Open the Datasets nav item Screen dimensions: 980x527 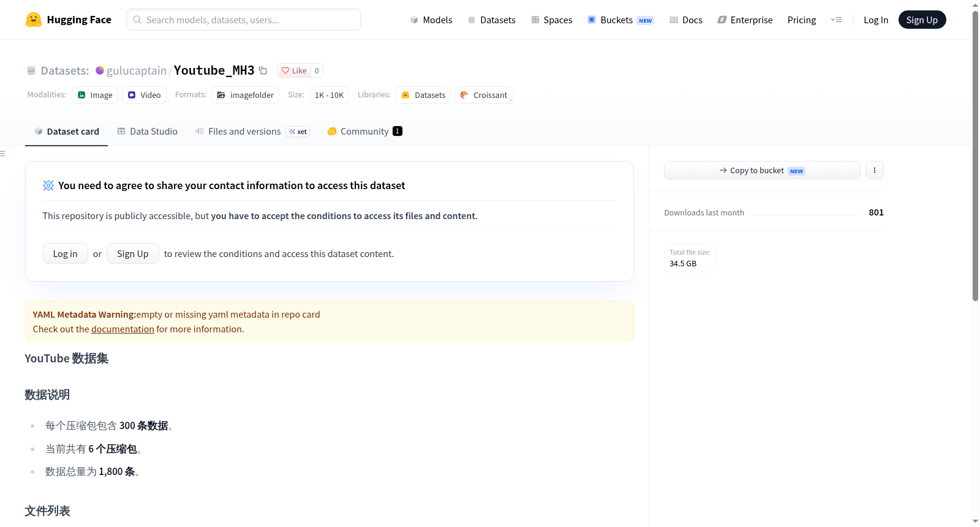coord(492,20)
